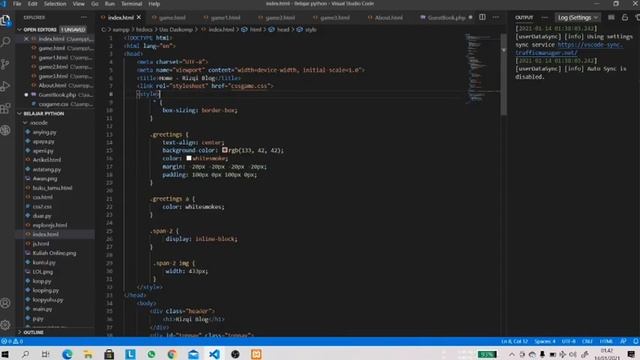Open the Source Control view

tap(6, 64)
